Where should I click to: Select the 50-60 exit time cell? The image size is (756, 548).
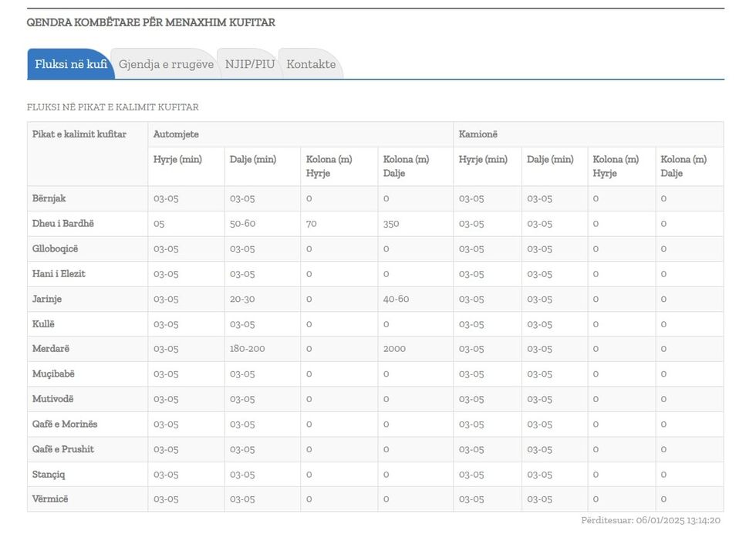click(x=242, y=223)
